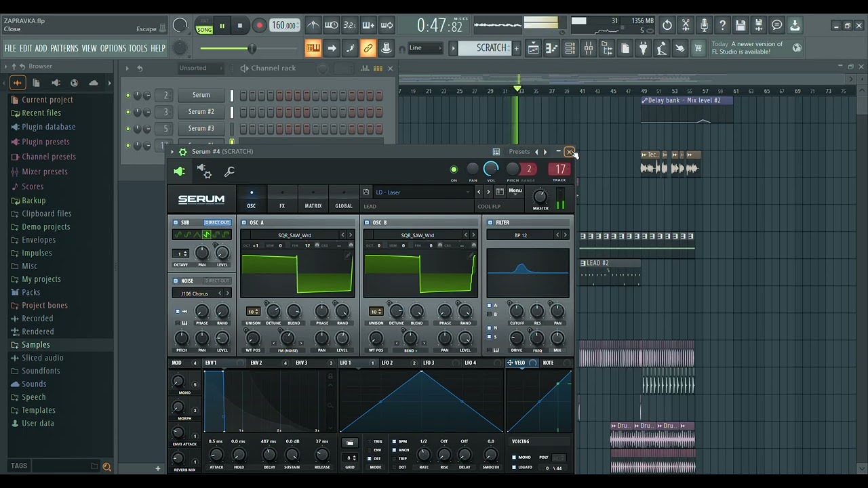Click the Serum detailed settings speaker-gear icon
Image resolution: width=868 pixels, height=488 pixels.
click(204, 171)
